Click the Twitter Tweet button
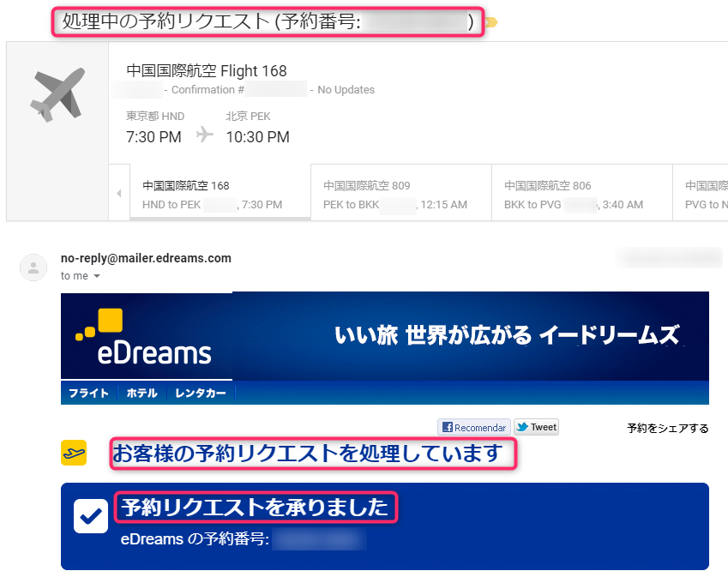 point(536,427)
